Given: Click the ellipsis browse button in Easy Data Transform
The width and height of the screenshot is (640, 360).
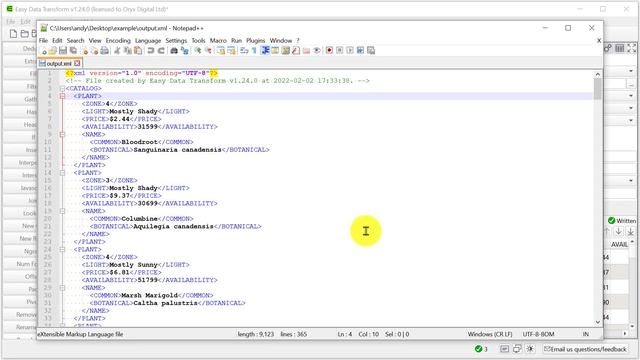Looking at the screenshot, I should pos(631,84).
